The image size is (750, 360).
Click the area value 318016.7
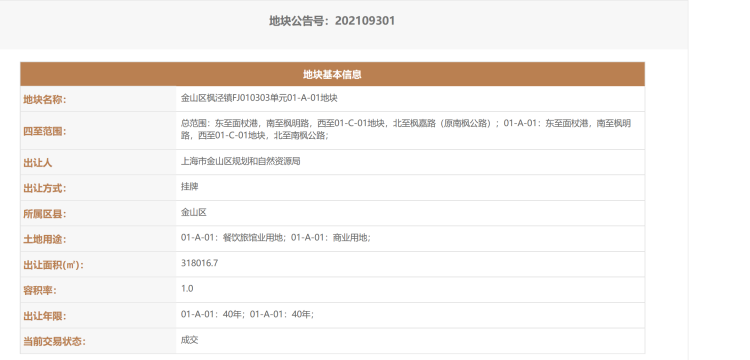pos(200,262)
